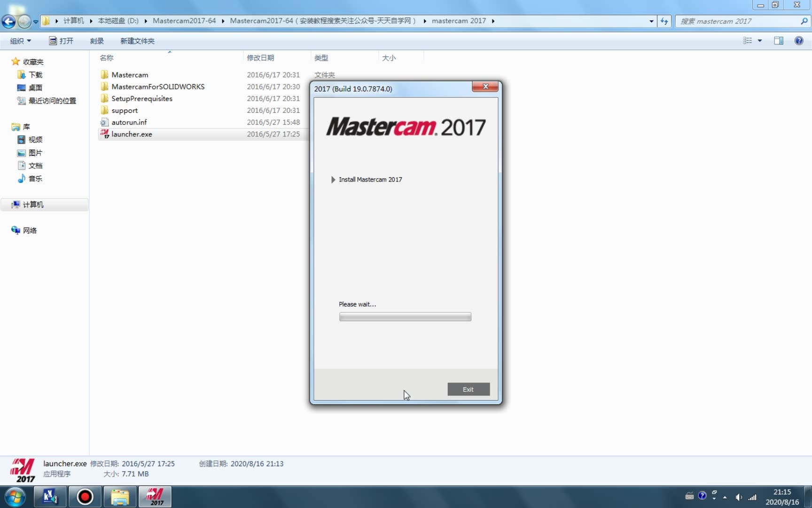This screenshot has height=508, width=812.
Task: Click the installer progress bar
Action: click(x=405, y=317)
